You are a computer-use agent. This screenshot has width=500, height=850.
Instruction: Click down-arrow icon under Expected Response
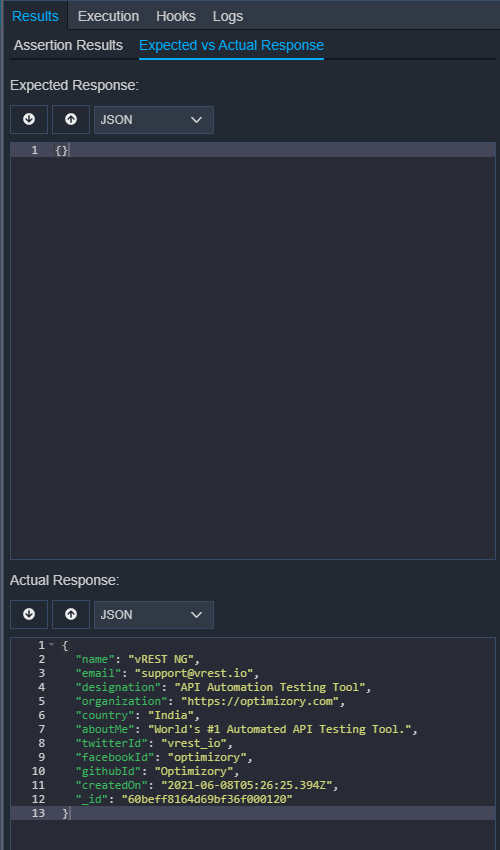point(29,120)
